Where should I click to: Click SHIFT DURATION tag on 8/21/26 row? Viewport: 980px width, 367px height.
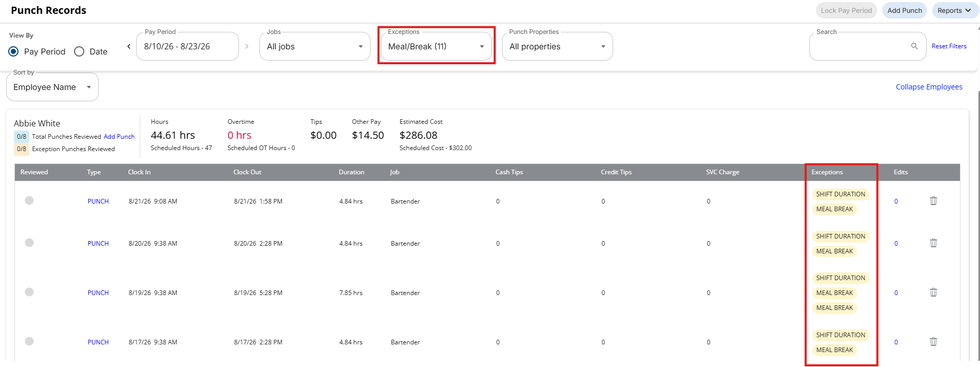(x=841, y=194)
